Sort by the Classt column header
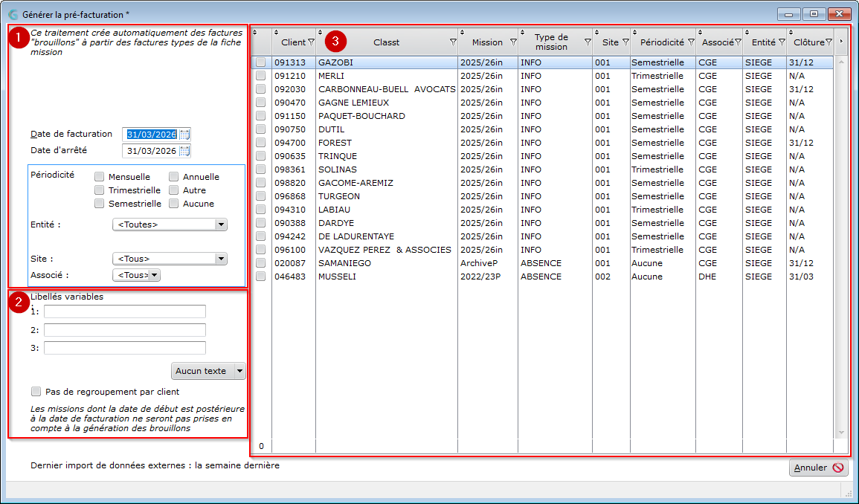The height and width of the screenshot is (504, 859). [386, 42]
